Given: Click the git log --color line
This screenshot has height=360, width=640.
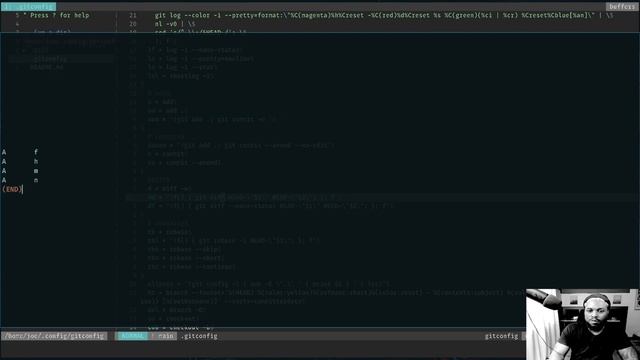Looking at the screenshot, I should 384,15.
